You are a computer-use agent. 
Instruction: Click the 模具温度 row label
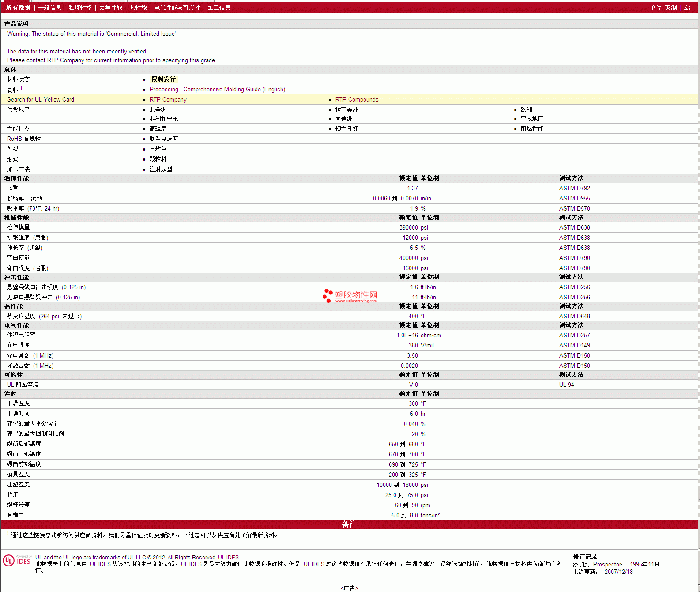point(18,475)
